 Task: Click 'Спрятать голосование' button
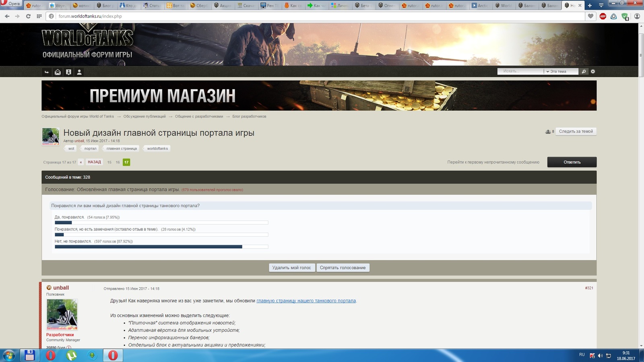click(x=343, y=268)
